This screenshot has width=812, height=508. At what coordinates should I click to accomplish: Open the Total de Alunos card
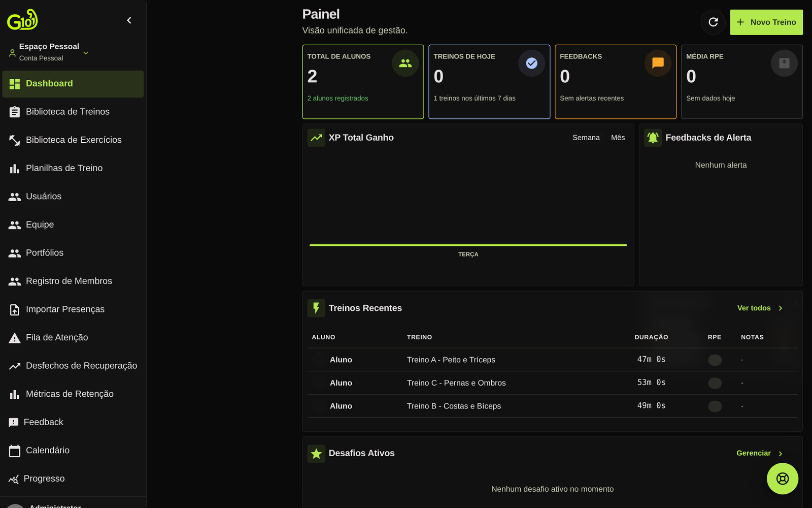click(x=363, y=82)
